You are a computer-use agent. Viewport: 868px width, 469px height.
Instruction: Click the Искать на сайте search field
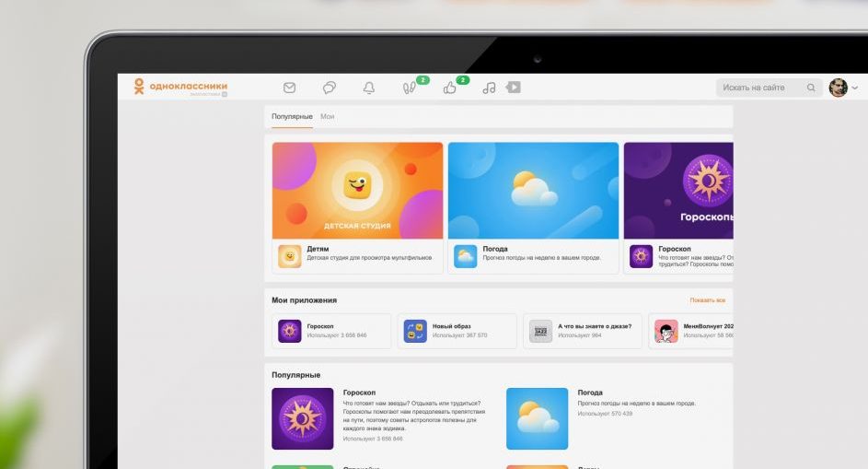[x=769, y=88]
